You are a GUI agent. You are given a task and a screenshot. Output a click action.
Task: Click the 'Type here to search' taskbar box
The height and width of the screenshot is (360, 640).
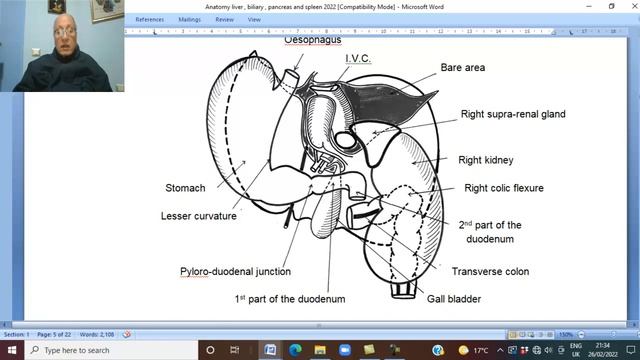click(x=111, y=350)
